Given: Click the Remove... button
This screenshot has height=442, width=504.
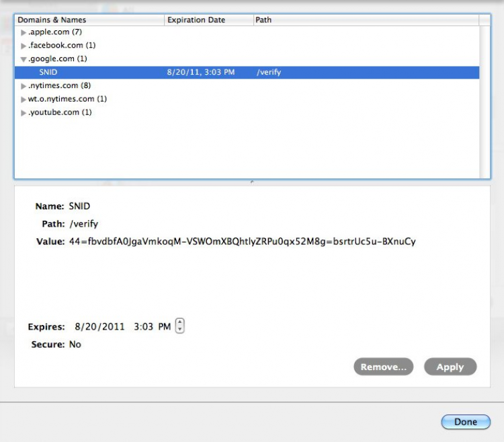Looking at the screenshot, I should [384, 367].
